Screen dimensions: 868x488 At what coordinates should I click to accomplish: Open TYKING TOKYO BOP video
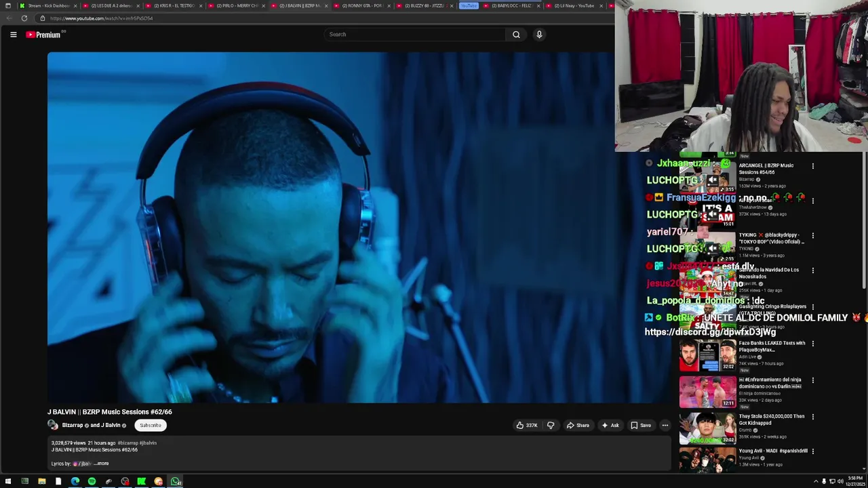[771, 238]
